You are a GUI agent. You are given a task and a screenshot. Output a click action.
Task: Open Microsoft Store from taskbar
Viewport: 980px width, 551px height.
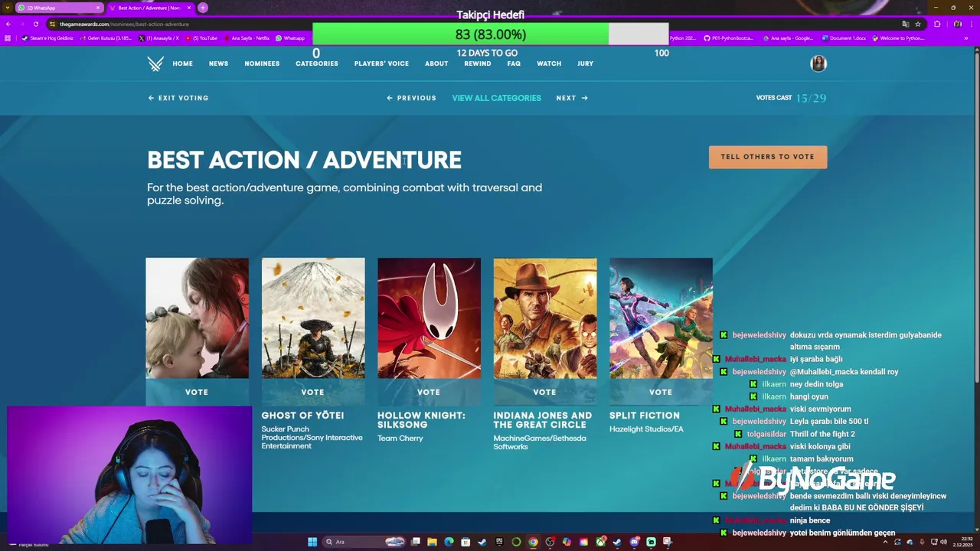465,542
